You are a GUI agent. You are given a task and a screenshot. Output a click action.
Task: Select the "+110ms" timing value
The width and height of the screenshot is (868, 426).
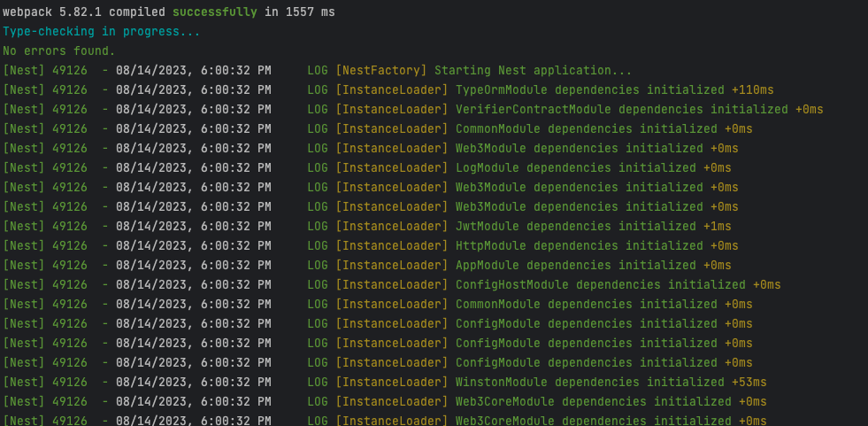pyautogui.click(x=753, y=89)
